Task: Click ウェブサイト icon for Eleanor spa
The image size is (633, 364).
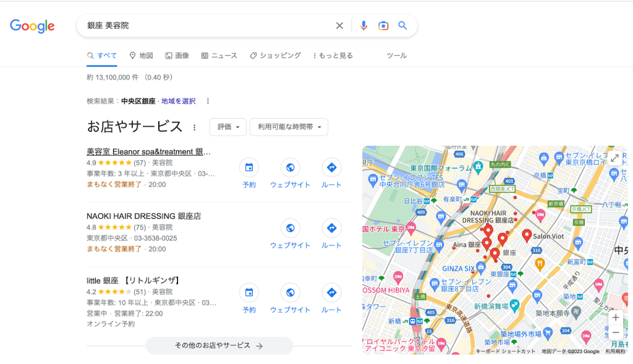Action: tap(291, 167)
